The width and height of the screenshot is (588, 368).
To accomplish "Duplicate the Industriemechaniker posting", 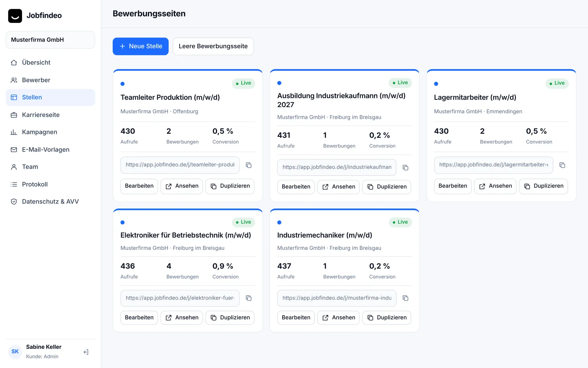I will pos(387,318).
